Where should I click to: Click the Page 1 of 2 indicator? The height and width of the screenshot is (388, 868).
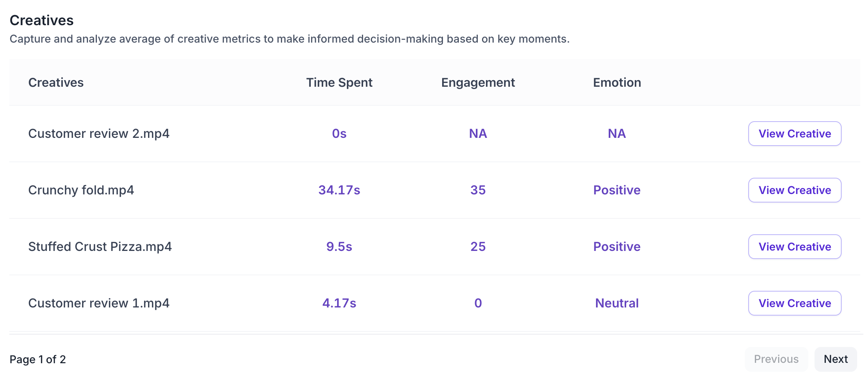point(38,359)
